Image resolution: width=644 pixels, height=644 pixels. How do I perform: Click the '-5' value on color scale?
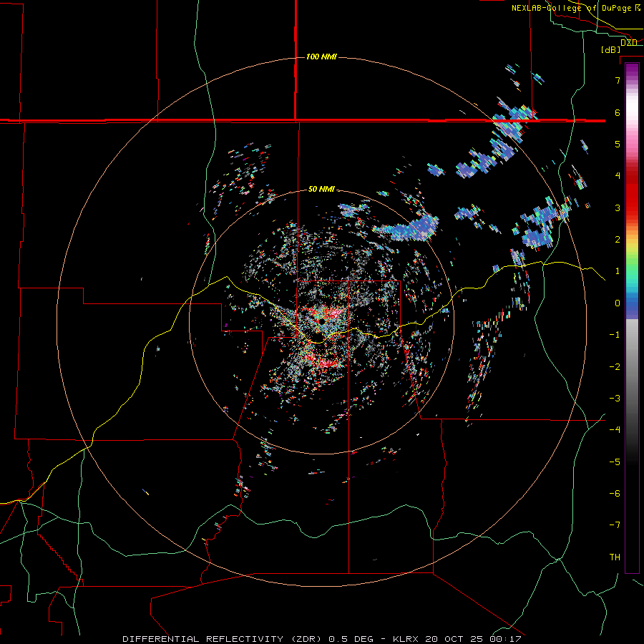coord(615,462)
